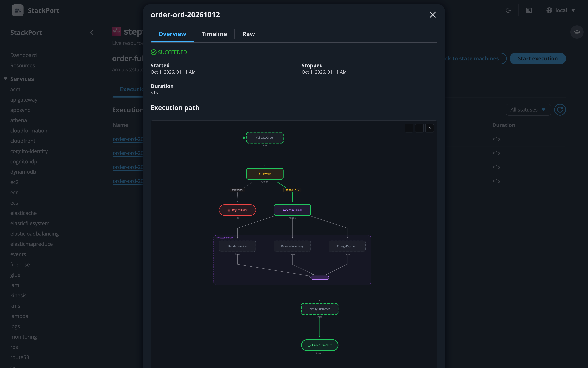This screenshot has height=368, width=588.
Task: Reset the execution graph view
Action: click(430, 128)
